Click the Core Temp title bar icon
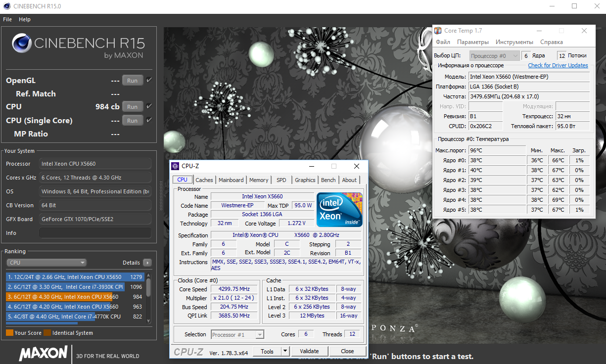Screen dimensions: 606x364 point(438,31)
